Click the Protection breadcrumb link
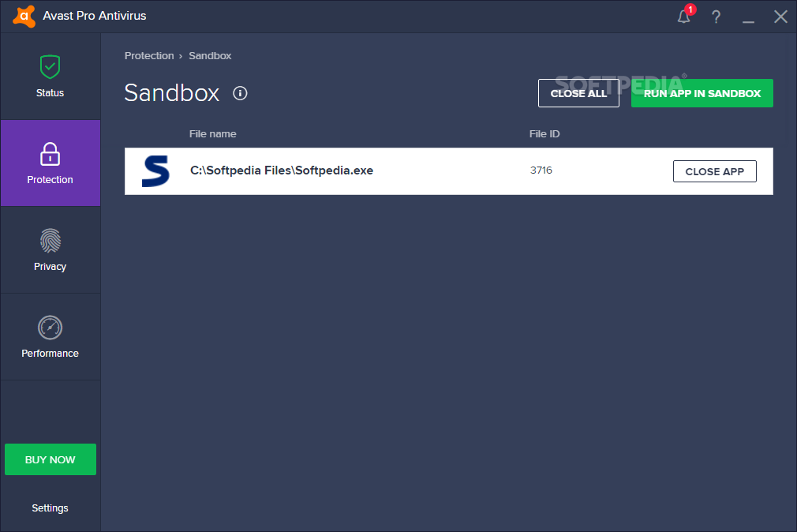 pyautogui.click(x=149, y=56)
